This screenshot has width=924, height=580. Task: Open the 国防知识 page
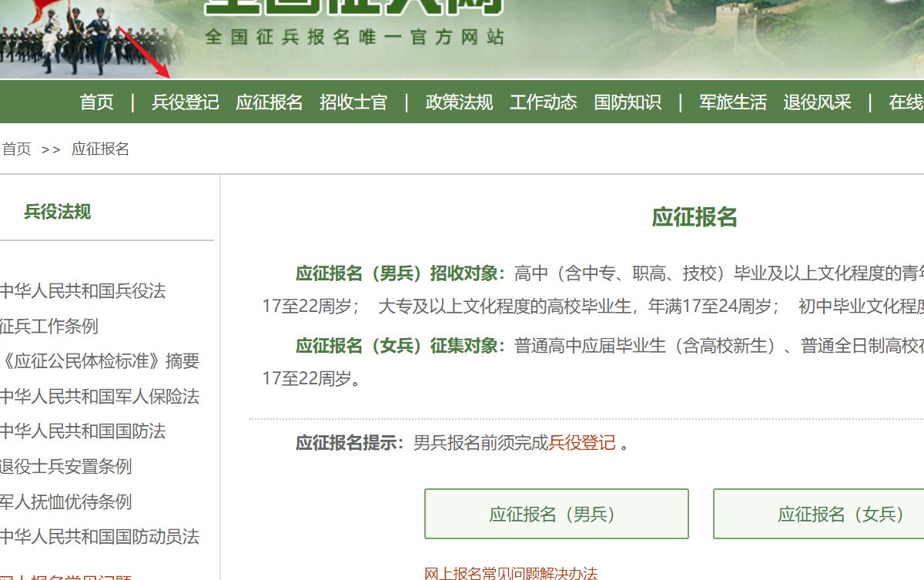tap(628, 102)
